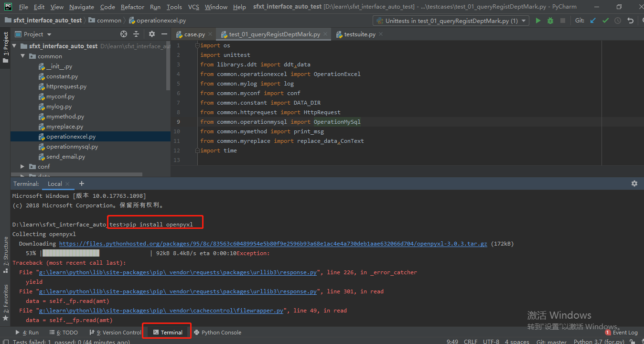Open the VCS menu

(193, 7)
